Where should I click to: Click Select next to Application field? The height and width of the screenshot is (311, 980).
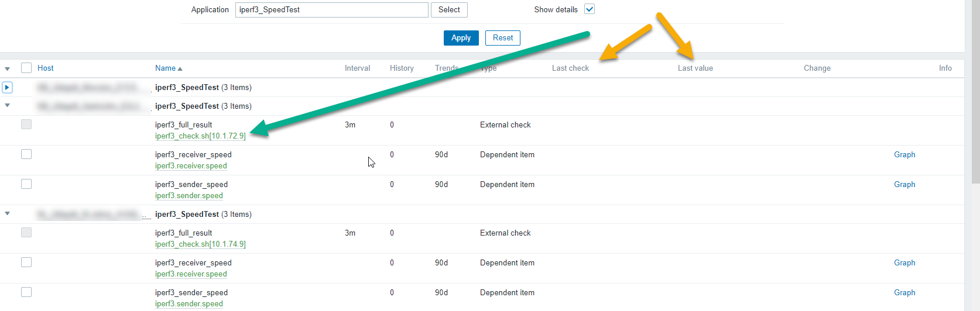point(449,10)
